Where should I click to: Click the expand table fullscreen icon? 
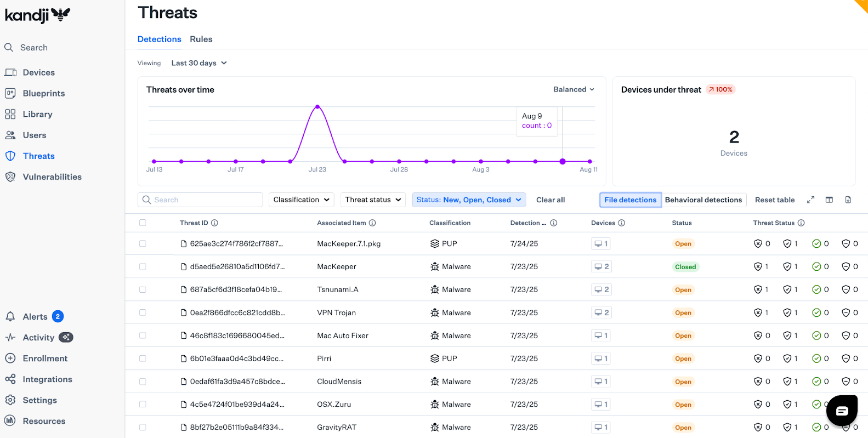pos(810,200)
